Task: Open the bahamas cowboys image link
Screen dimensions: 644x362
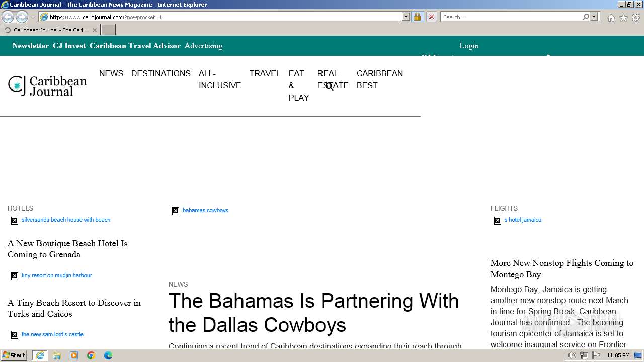Action: tap(200, 210)
